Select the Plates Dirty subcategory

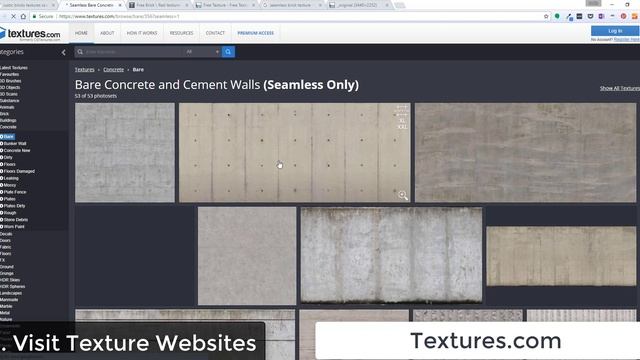[13, 206]
